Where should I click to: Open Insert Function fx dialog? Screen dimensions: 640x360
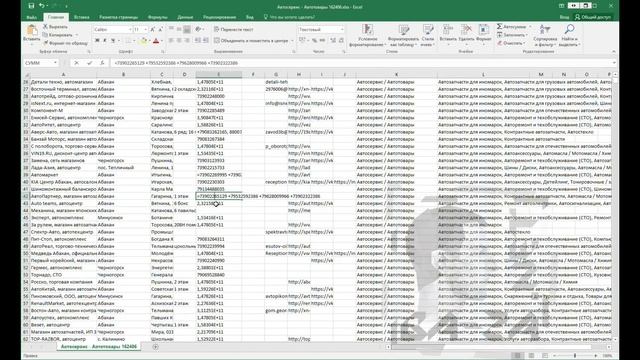(102, 63)
